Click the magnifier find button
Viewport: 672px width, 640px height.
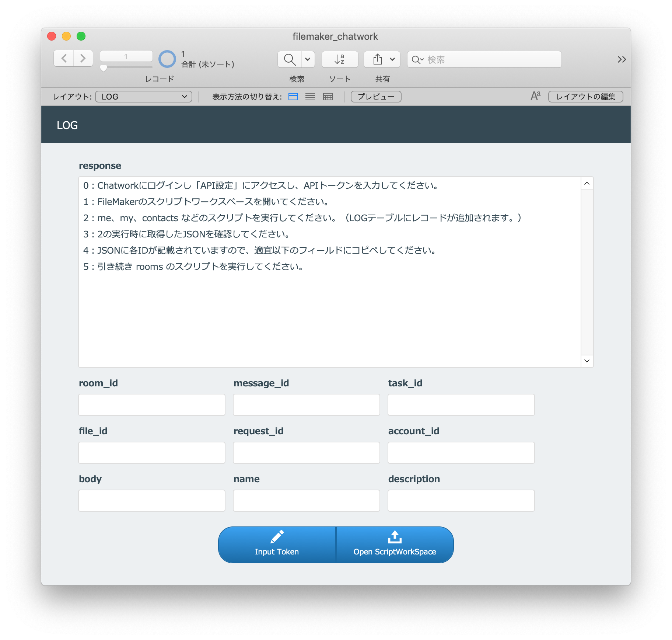coord(290,59)
